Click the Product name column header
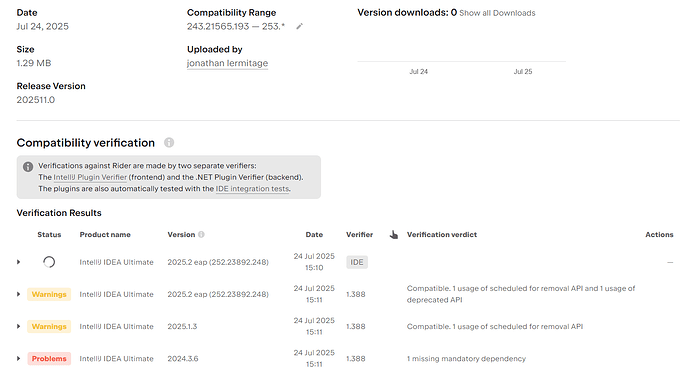The height and width of the screenshot is (368, 690). pos(105,235)
